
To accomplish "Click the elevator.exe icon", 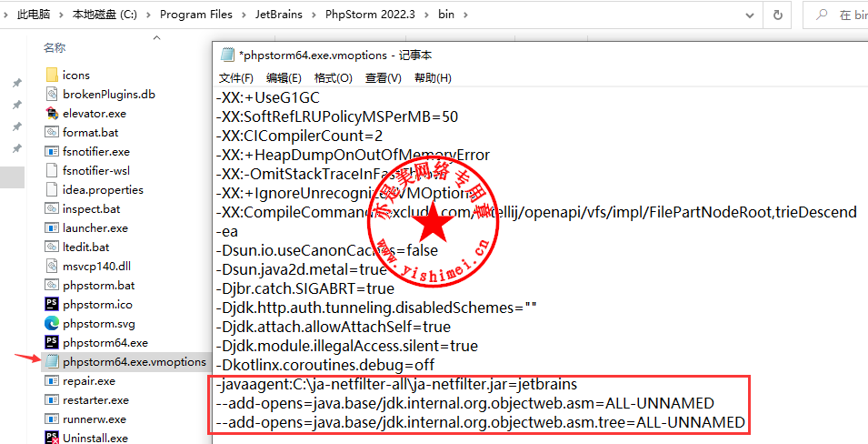I will coord(52,113).
